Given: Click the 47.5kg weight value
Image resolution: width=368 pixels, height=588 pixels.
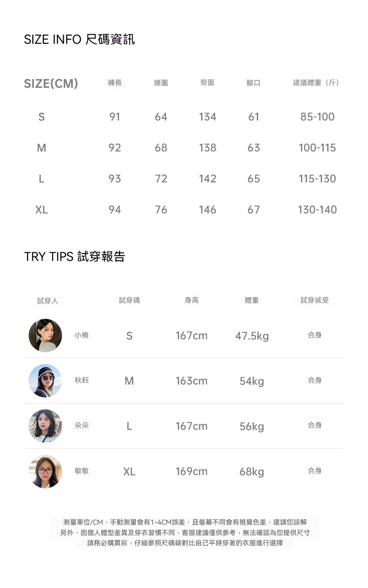Looking at the screenshot, I should [x=252, y=336].
